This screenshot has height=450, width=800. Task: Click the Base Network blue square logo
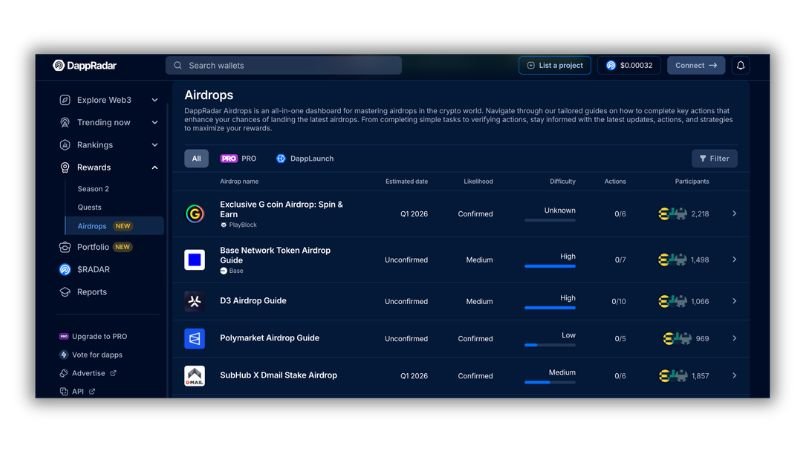tap(194, 260)
